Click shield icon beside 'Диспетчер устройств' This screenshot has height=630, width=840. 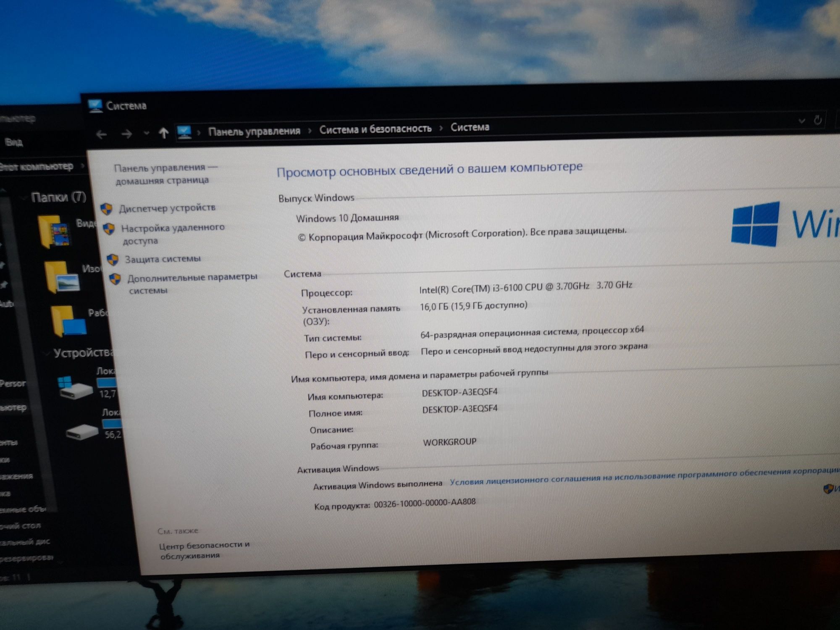click(107, 209)
